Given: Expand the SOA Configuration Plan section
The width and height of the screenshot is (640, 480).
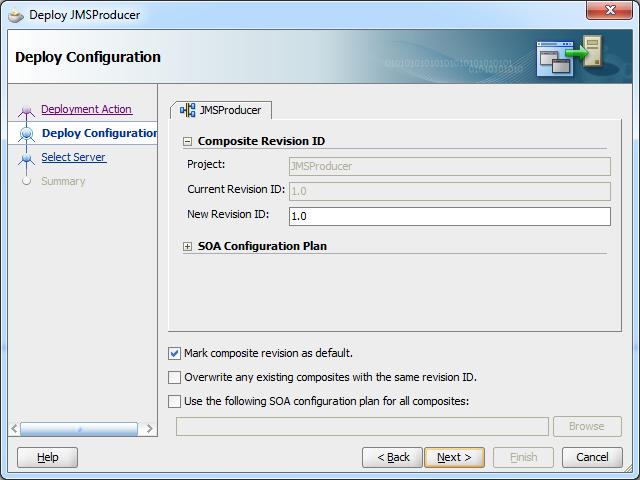Looking at the screenshot, I should pos(187,247).
